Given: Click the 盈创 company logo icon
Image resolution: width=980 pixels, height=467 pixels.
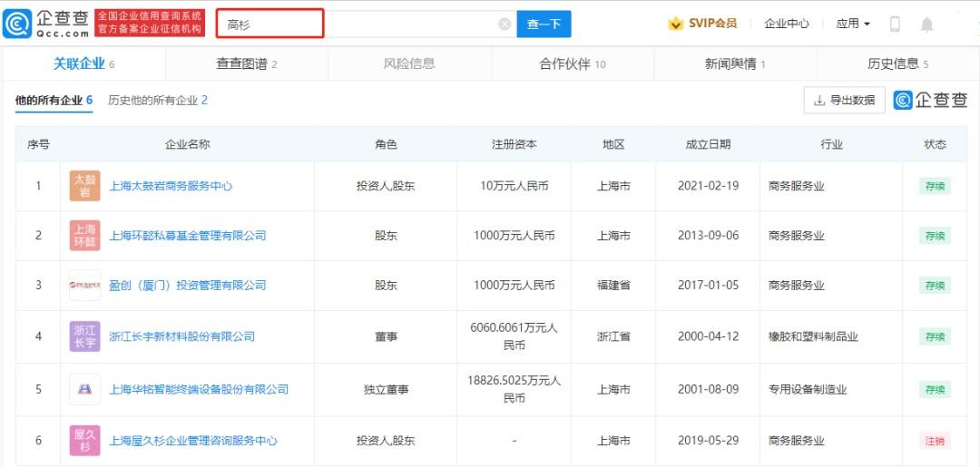Looking at the screenshot, I should click(x=85, y=286).
